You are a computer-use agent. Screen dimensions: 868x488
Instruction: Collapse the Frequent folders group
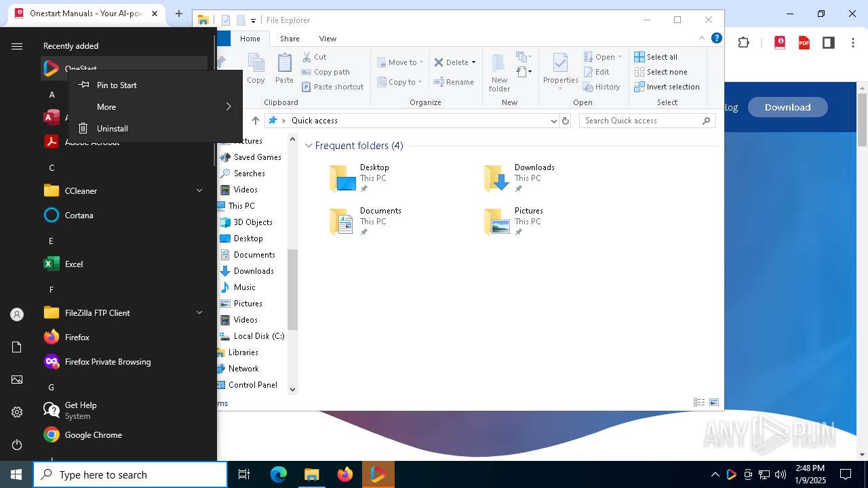coord(309,146)
